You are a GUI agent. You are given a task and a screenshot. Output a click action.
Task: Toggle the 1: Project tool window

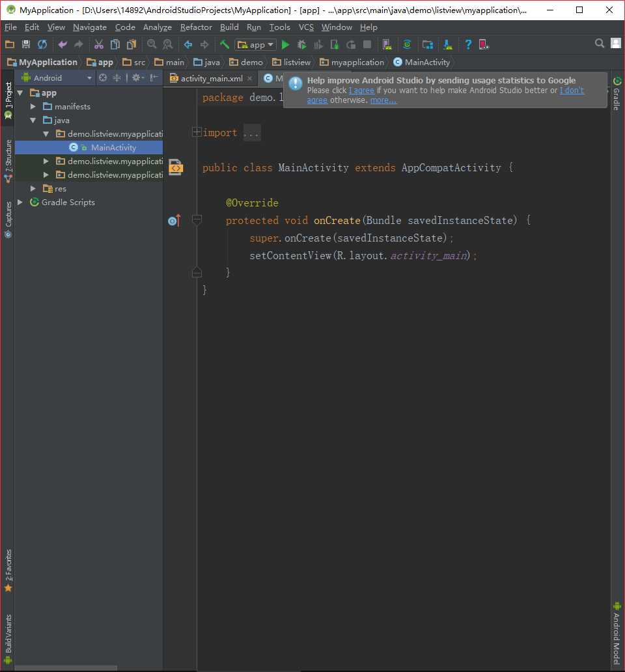point(8,101)
